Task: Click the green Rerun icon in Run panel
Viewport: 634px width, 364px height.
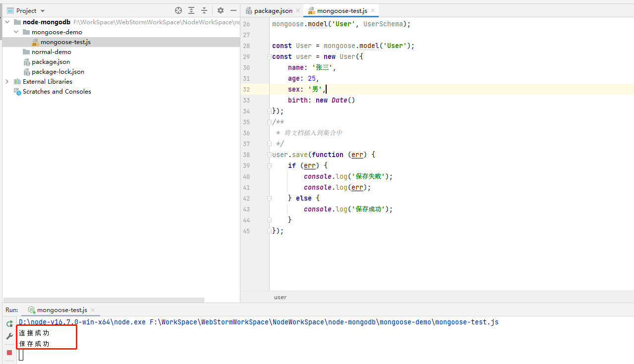Action: pyautogui.click(x=9, y=324)
